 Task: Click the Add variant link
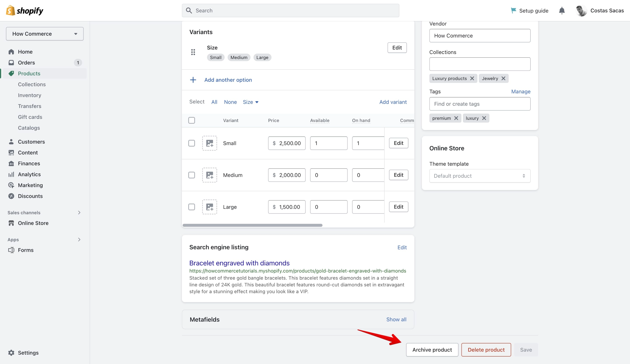click(x=393, y=102)
